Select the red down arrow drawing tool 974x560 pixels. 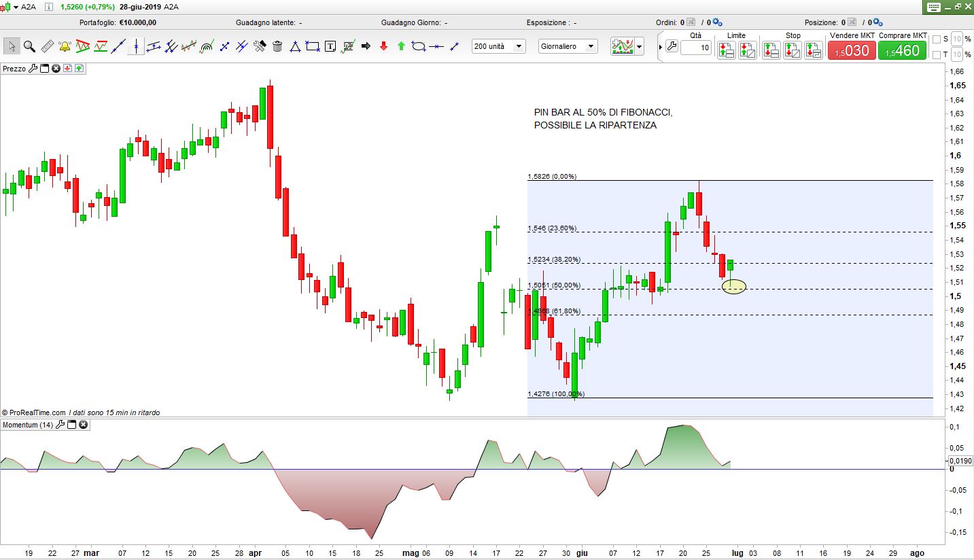point(383,46)
